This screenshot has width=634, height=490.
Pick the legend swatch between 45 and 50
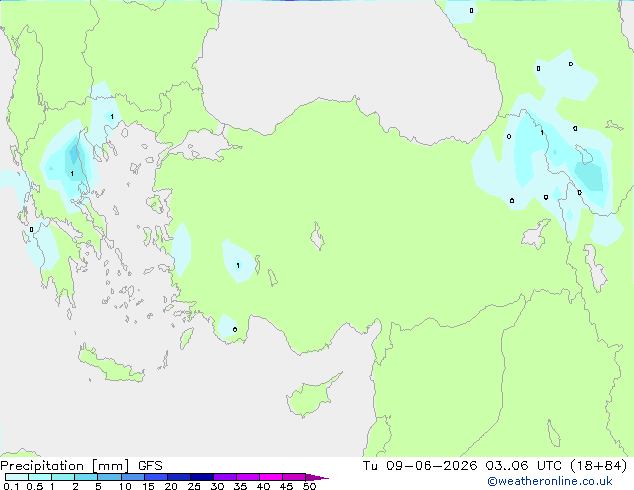coord(294,477)
